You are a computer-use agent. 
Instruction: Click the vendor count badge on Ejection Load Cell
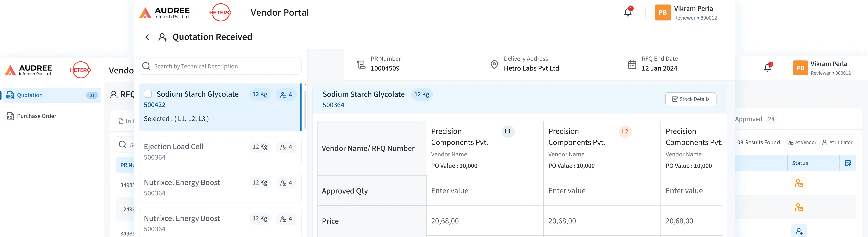286,147
